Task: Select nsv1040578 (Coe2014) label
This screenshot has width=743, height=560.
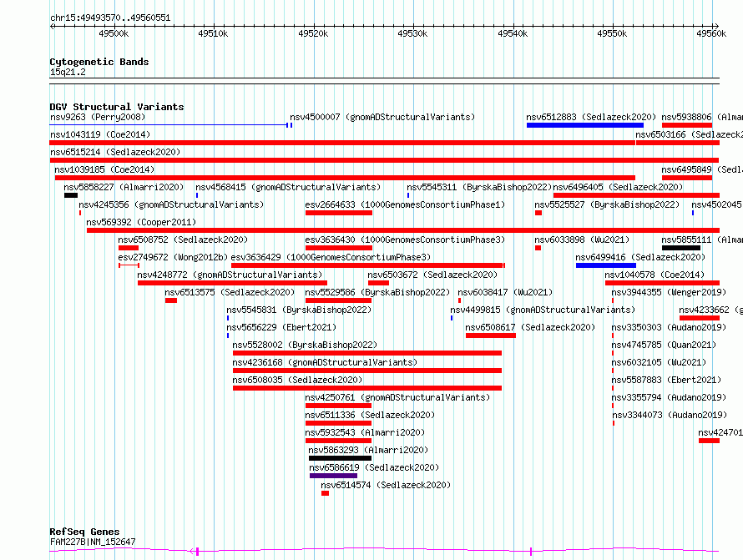Action: coord(655,275)
